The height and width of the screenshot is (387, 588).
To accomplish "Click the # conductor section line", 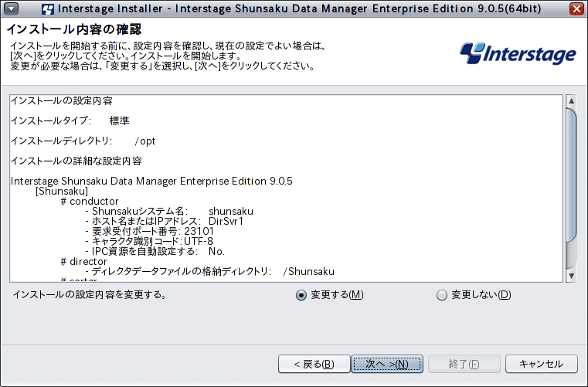I will (90, 202).
